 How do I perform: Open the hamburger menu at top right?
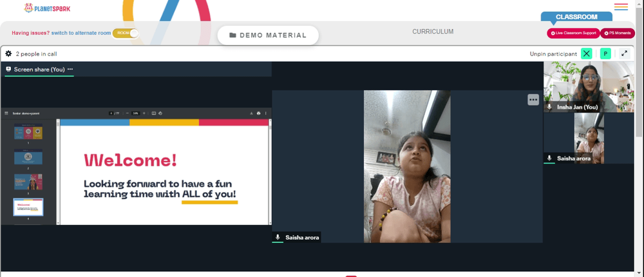[x=621, y=6]
